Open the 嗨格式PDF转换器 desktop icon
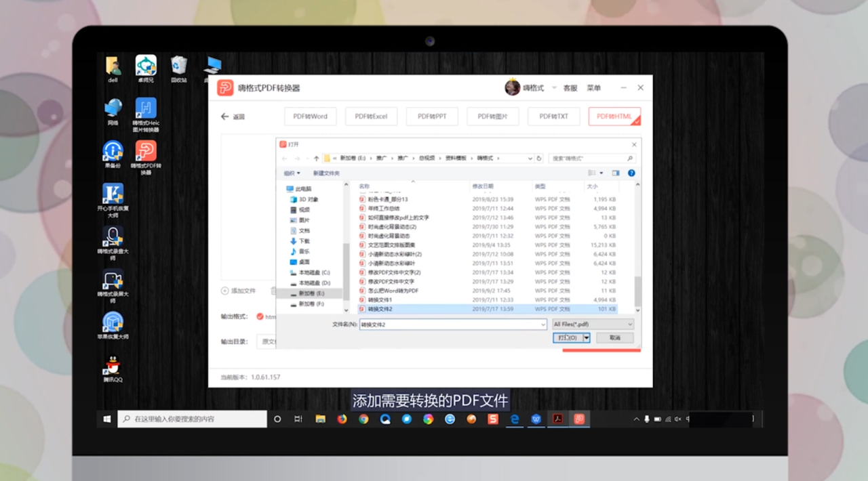Screen dimensions: 868x481 146,158
